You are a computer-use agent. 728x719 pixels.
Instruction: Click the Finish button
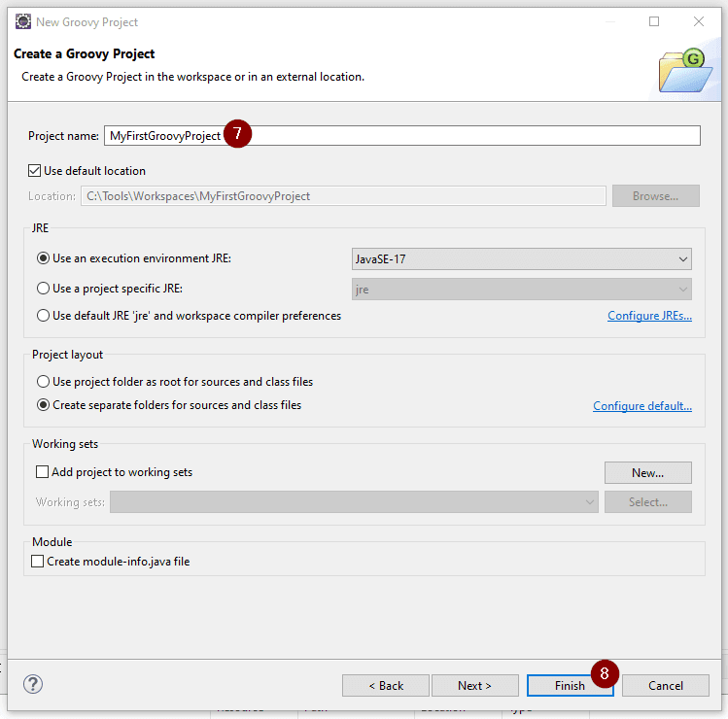(570, 686)
